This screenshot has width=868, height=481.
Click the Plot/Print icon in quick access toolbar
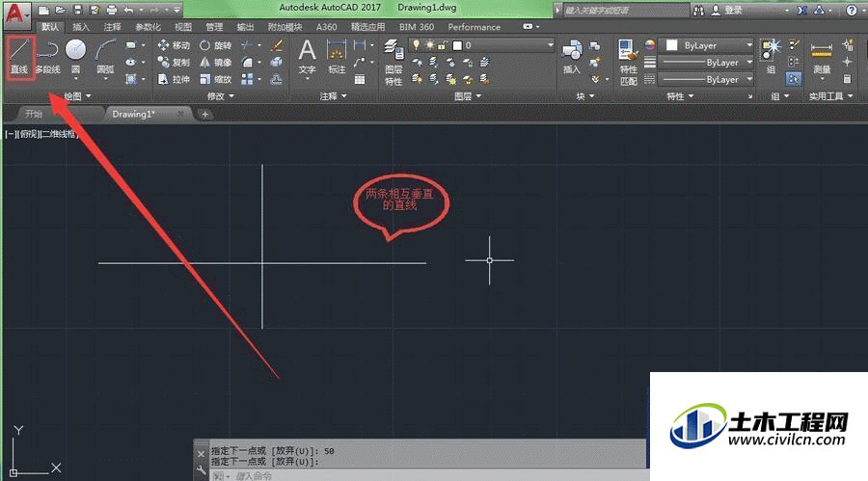(x=112, y=10)
